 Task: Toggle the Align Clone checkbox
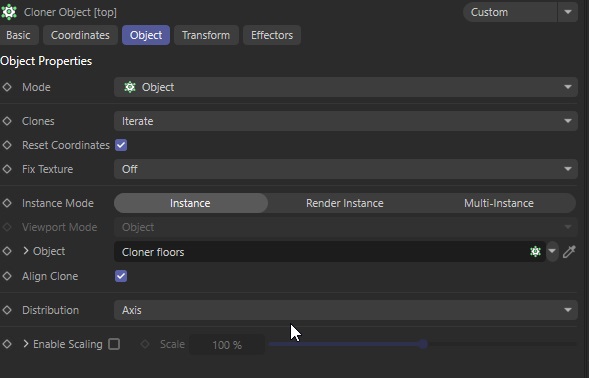click(121, 276)
